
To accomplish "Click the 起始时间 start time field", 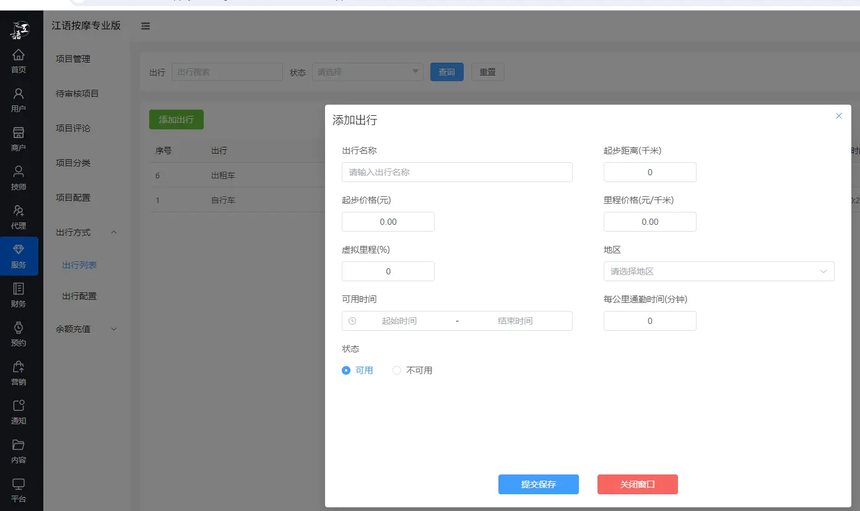I will tap(399, 321).
